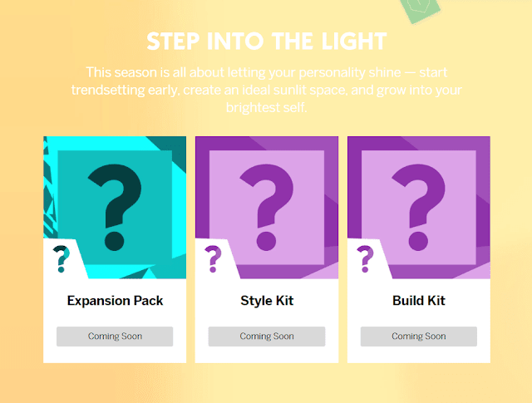
Task: Click small purple question badge on Style Kit
Action: [x=213, y=259]
